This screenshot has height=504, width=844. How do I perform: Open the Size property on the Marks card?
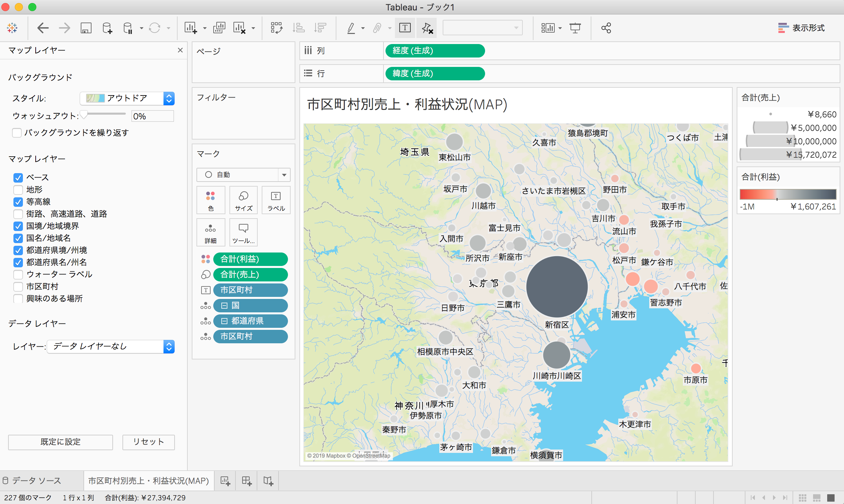pos(243,200)
